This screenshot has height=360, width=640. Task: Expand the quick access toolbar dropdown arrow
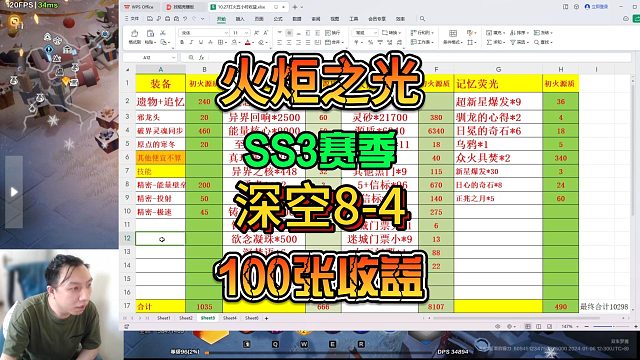pos(202,19)
